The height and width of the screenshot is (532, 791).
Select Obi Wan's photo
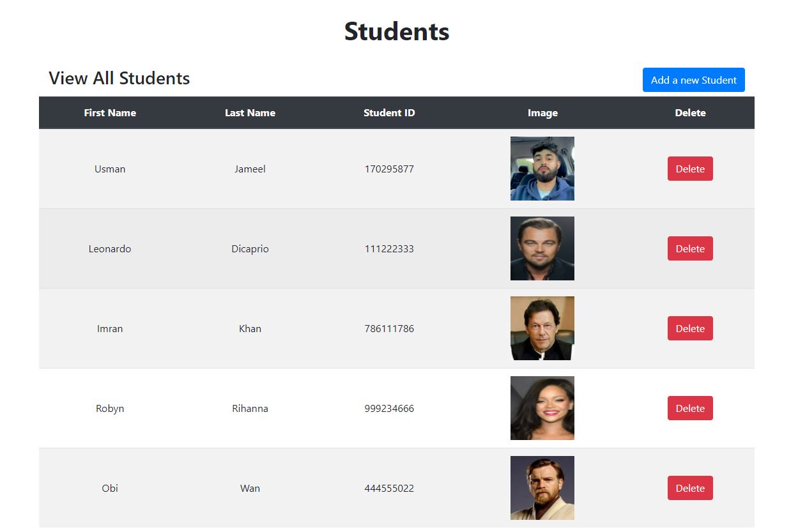point(542,488)
